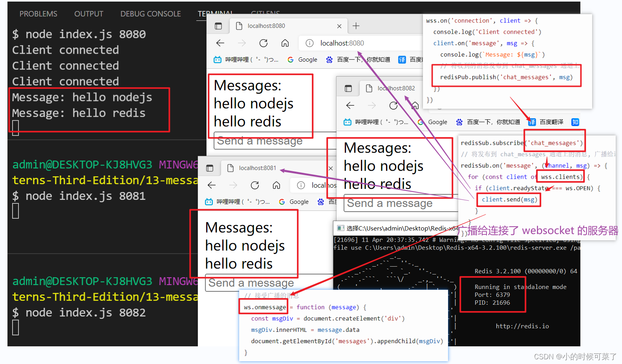622x364 pixels.
Task: Open tab actions menu in localhost:8082 window
Action: point(348,88)
